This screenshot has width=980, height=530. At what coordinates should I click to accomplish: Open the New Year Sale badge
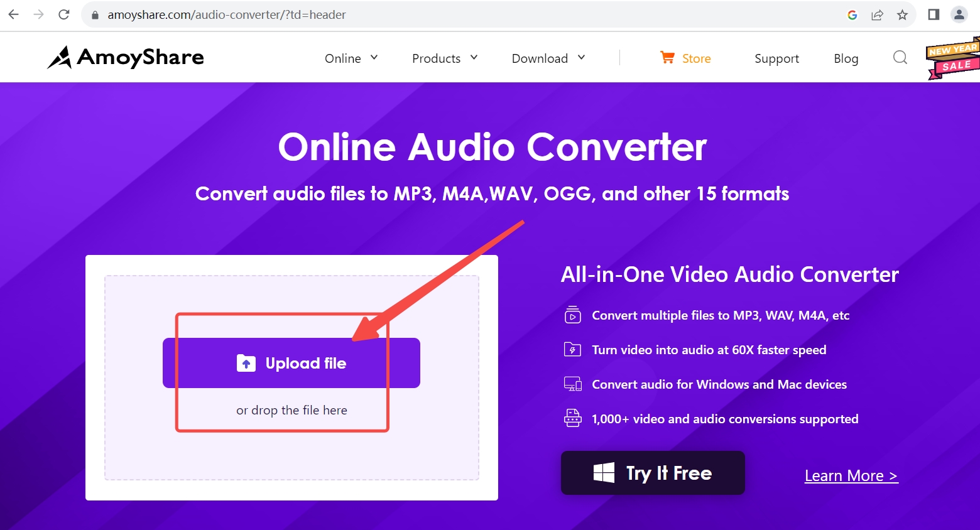coord(952,58)
